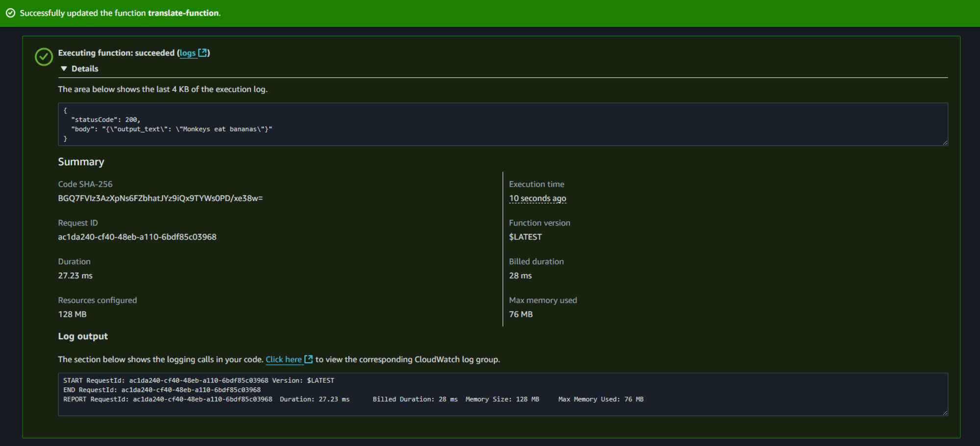Click the REPORT RequestId log line

pos(353,399)
